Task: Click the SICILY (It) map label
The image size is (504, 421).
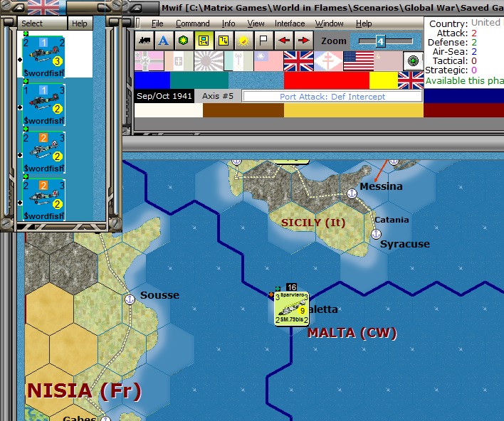Action: 313,223
